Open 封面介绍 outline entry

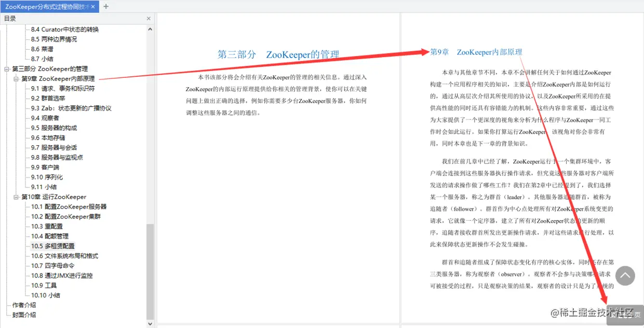pos(24,316)
